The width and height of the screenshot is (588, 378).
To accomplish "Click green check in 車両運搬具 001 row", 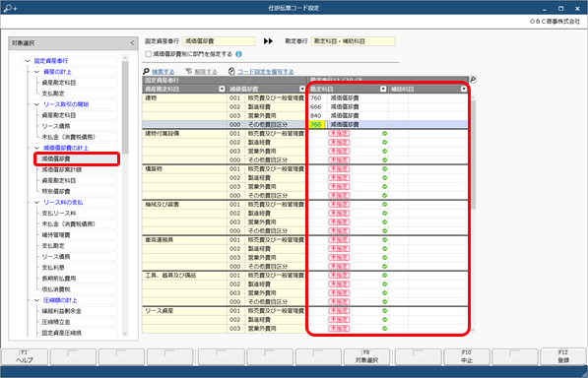I will click(384, 240).
